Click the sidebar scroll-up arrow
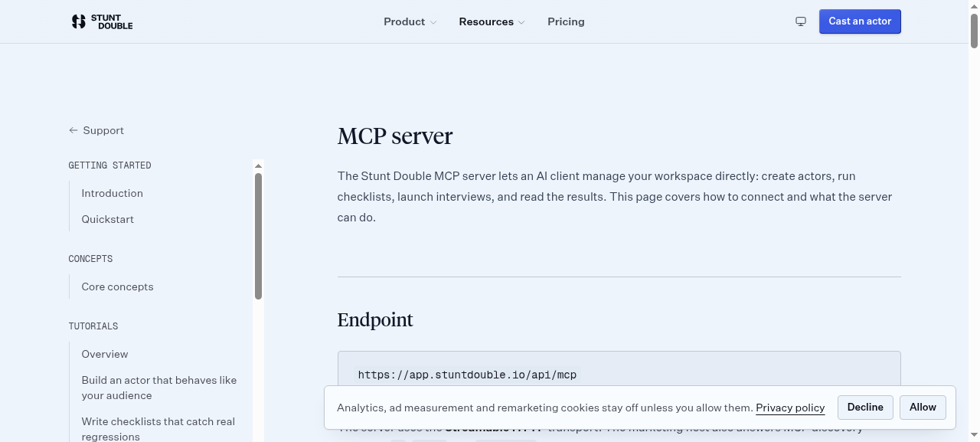This screenshot has height=442, width=980. (x=258, y=165)
